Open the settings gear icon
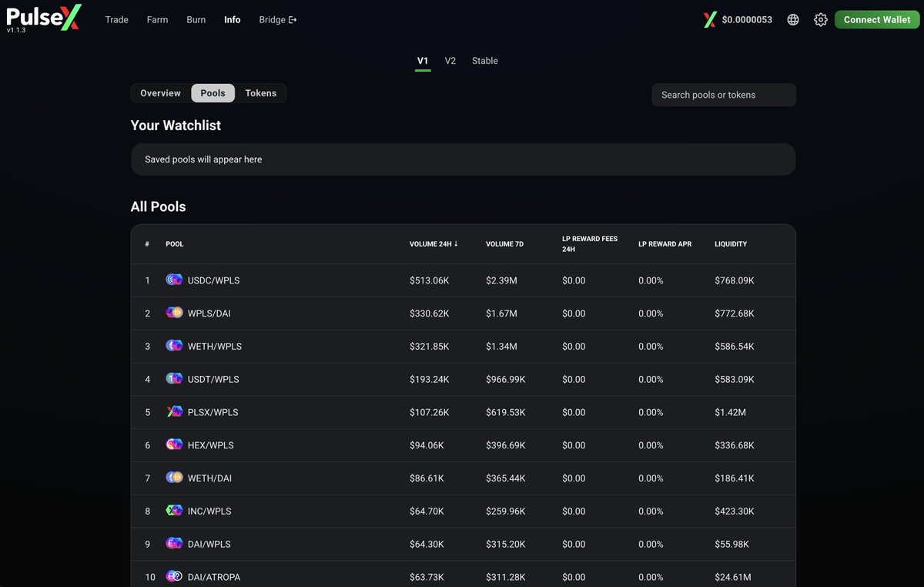This screenshot has width=924, height=587. [821, 20]
